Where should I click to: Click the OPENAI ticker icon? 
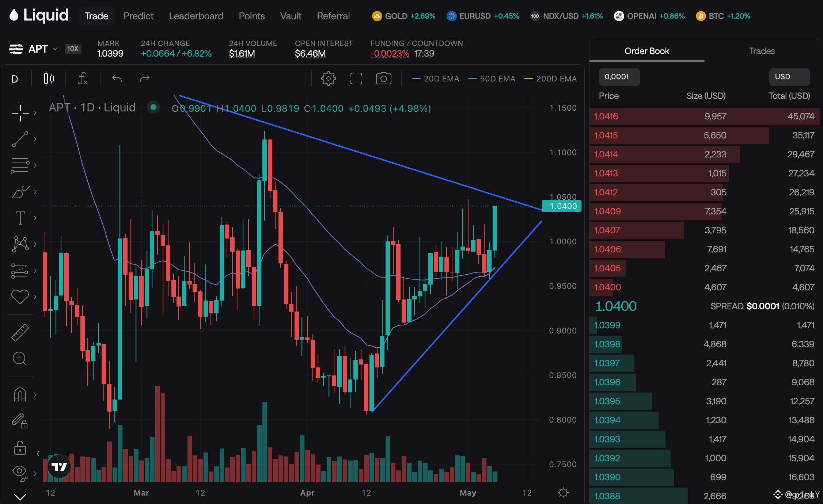[619, 16]
